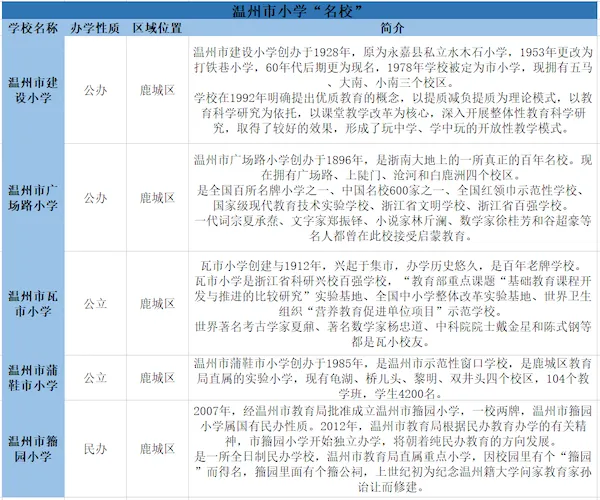Click 公办 in the 广场路小学 row
The width and height of the screenshot is (600, 500).
(96, 198)
